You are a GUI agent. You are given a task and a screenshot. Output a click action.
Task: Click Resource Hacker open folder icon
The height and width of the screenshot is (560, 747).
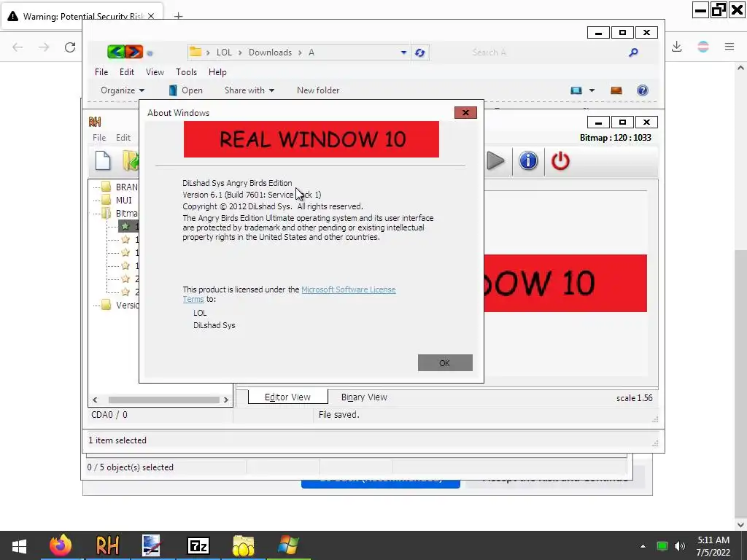130,161
